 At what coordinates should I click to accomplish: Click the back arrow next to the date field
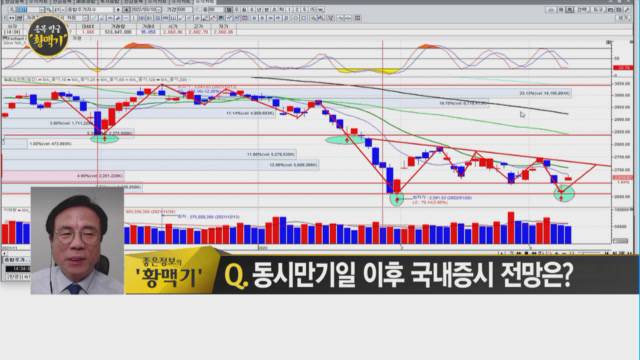pos(126,9)
